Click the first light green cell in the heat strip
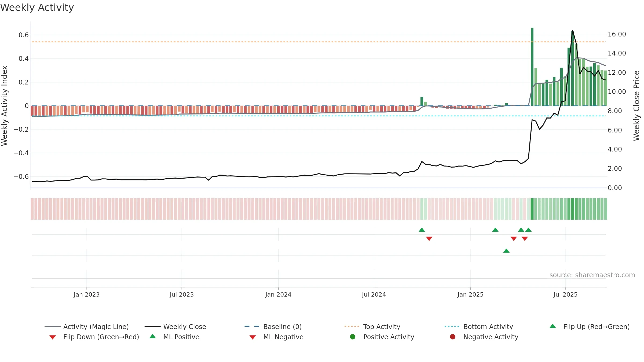 [422, 209]
